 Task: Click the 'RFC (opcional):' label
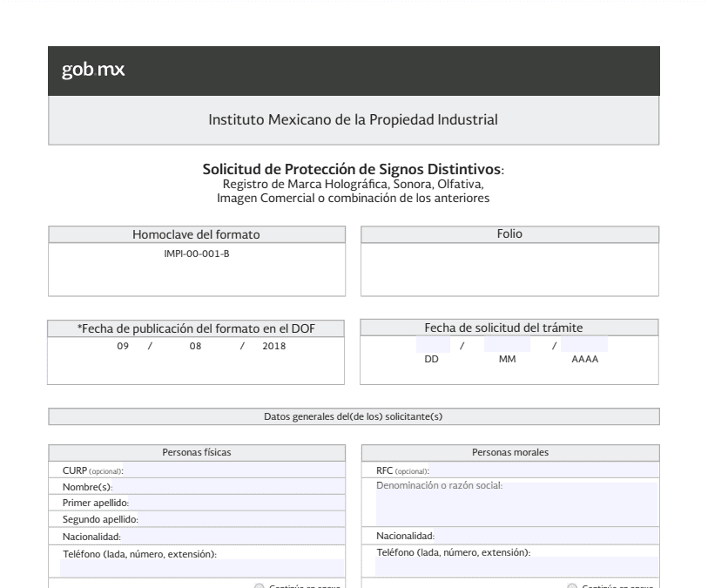pyautogui.click(x=402, y=470)
